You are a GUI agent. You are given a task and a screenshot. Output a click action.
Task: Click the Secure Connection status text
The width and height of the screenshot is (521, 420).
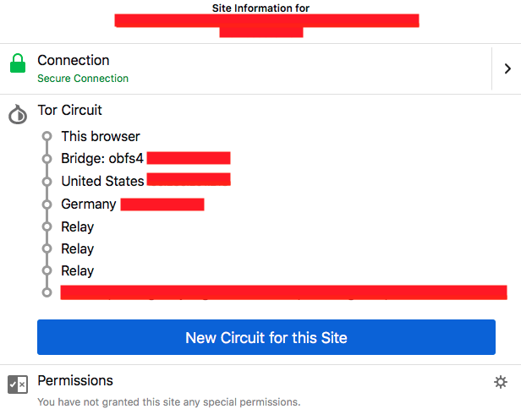(83, 79)
